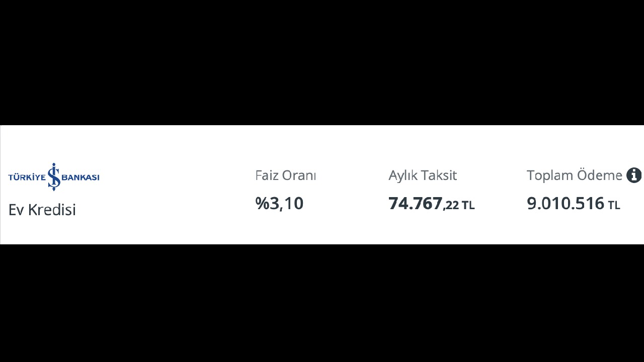Viewport: 644px width, 362px height.
Task: Click the TL unit after 74.767,22
Action: pyautogui.click(x=468, y=205)
